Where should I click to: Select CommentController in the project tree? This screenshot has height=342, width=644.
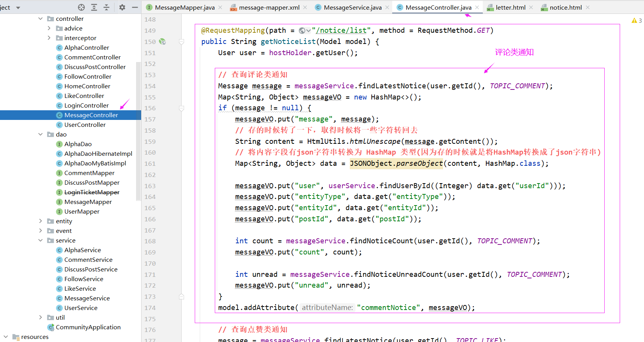tap(92, 57)
